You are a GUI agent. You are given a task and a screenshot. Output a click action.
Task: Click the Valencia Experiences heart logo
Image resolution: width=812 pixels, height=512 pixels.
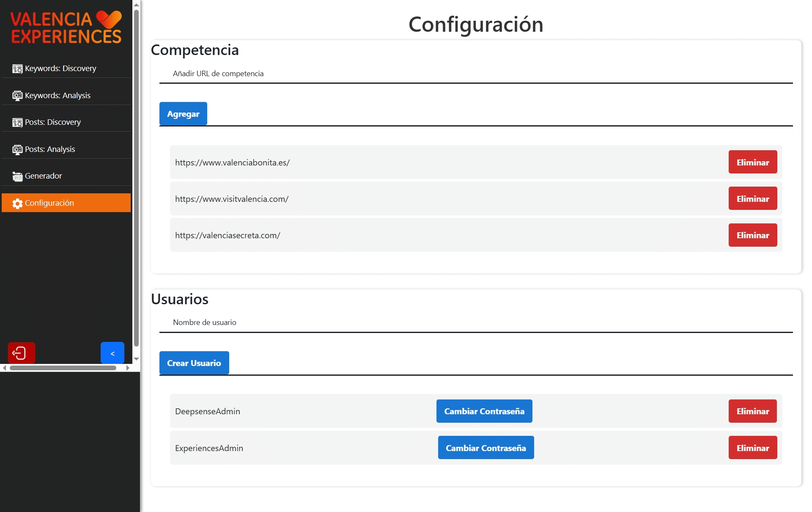point(109,19)
